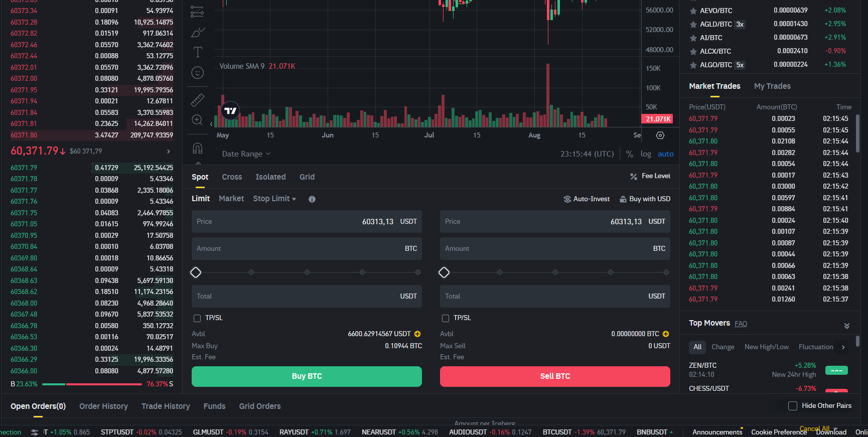Open the Order History tab
The height and width of the screenshot is (437, 868).
coord(103,406)
